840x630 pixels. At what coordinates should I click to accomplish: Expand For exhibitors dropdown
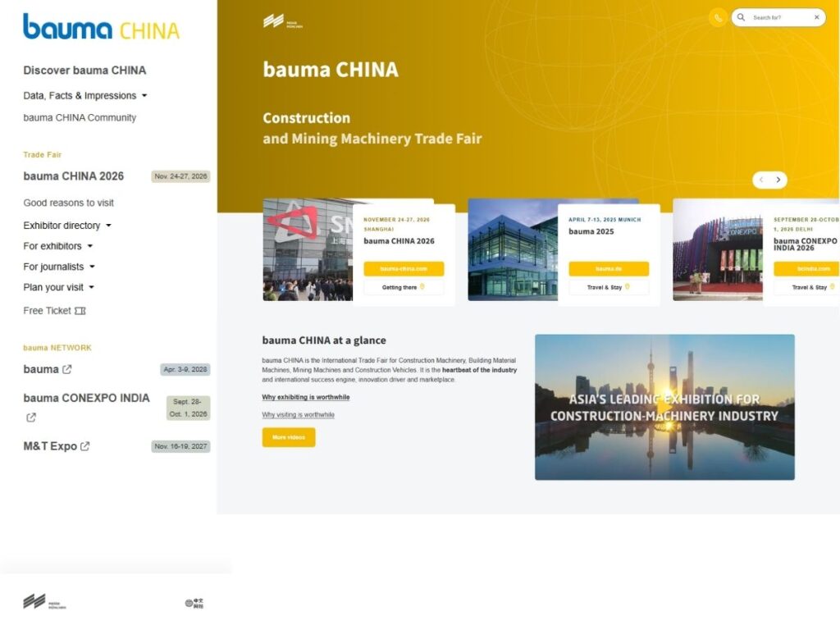[58, 246]
